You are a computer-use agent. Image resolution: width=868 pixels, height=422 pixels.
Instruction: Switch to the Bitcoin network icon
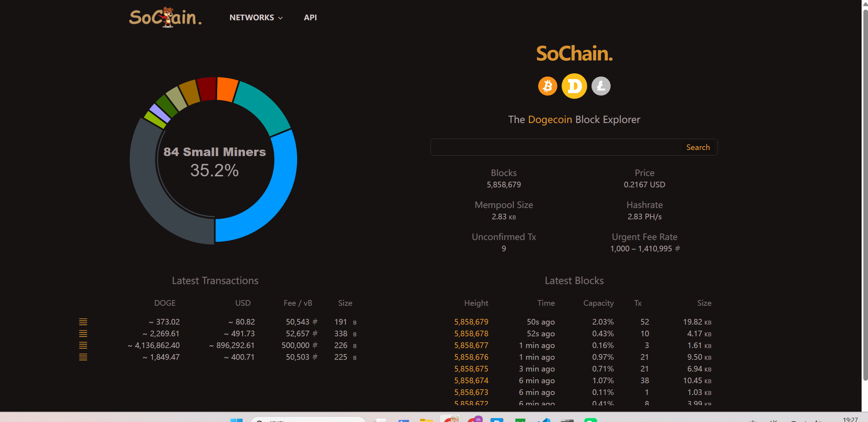coord(547,86)
